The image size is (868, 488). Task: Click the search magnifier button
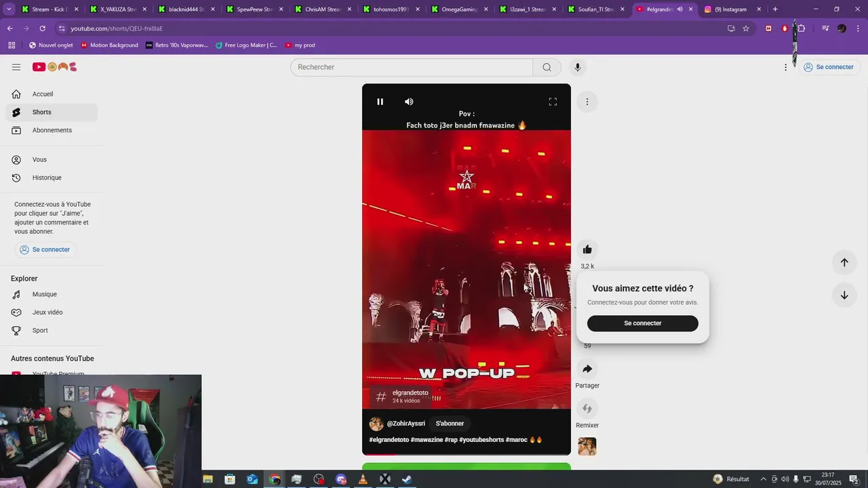(x=547, y=67)
